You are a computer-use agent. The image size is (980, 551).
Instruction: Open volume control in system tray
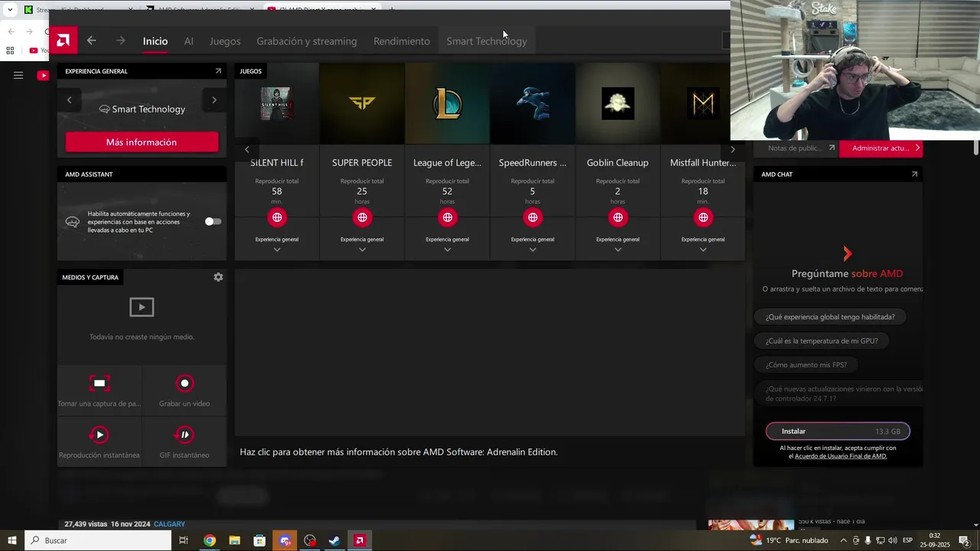click(893, 540)
